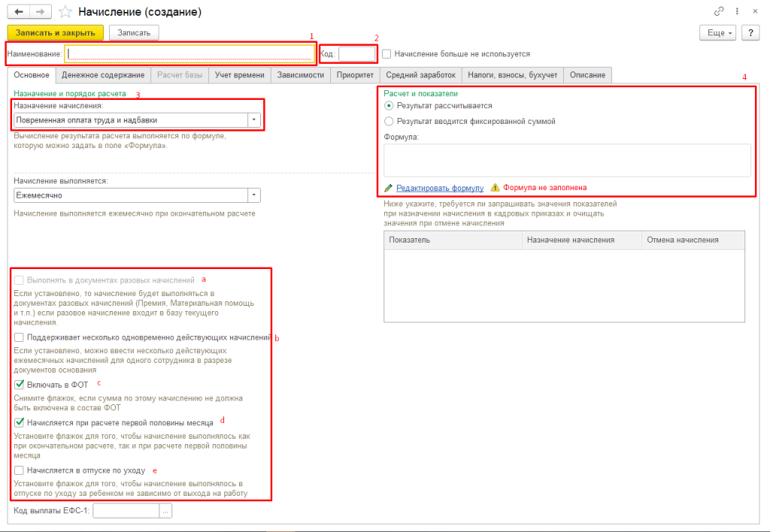Click the 'Редактировать формулу' link
The width and height of the screenshot is (770, 532).
coord(439,188)
